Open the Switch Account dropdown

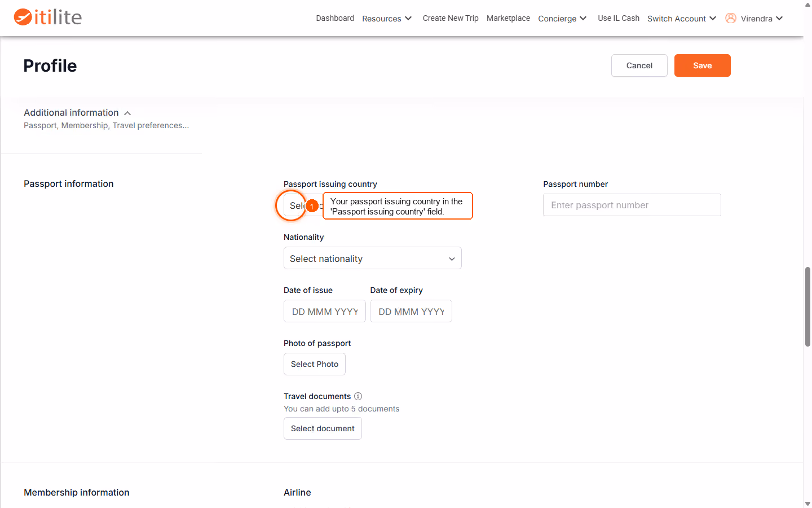coord(682,19)
